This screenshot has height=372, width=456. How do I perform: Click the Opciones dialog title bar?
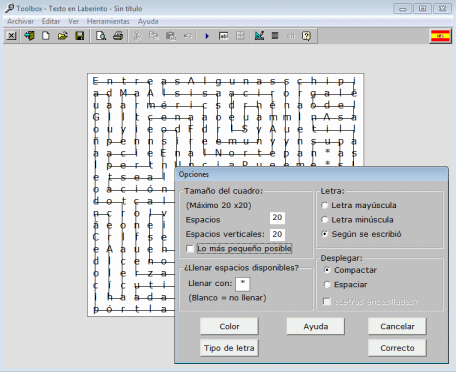(311, 174)
